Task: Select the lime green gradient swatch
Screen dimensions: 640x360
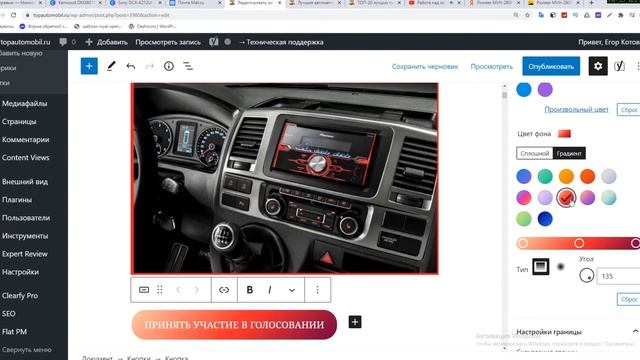Action: click(524, 219)
